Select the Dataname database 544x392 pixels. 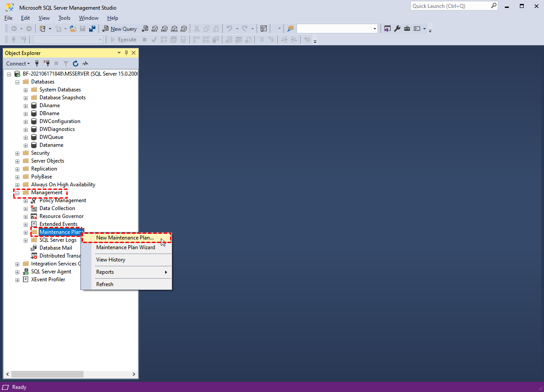[x=51, y=145]
